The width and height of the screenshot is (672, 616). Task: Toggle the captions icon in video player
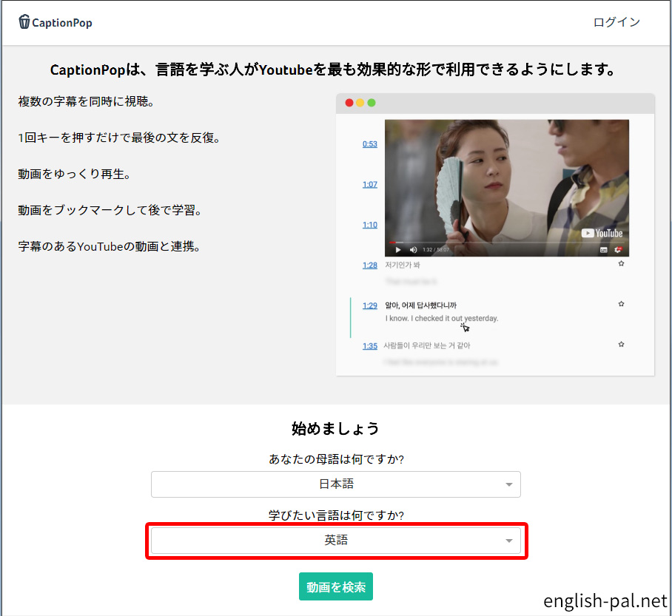click(604, 250)
